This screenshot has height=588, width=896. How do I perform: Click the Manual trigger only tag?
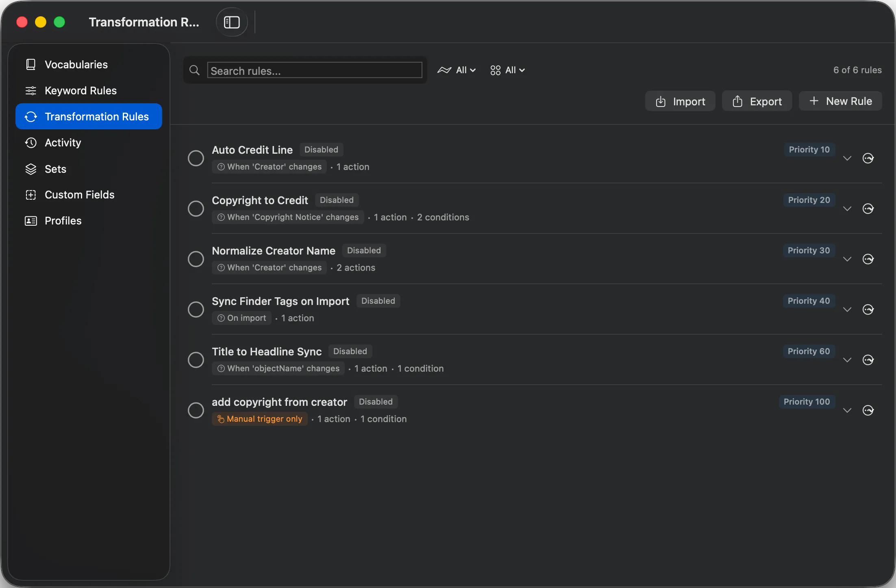(259, 419)
